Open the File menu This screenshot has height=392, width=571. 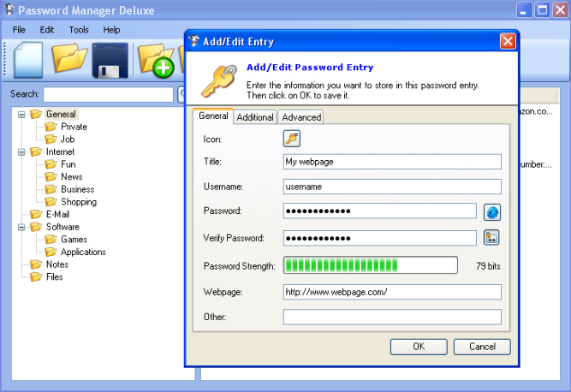click(19, 29)
